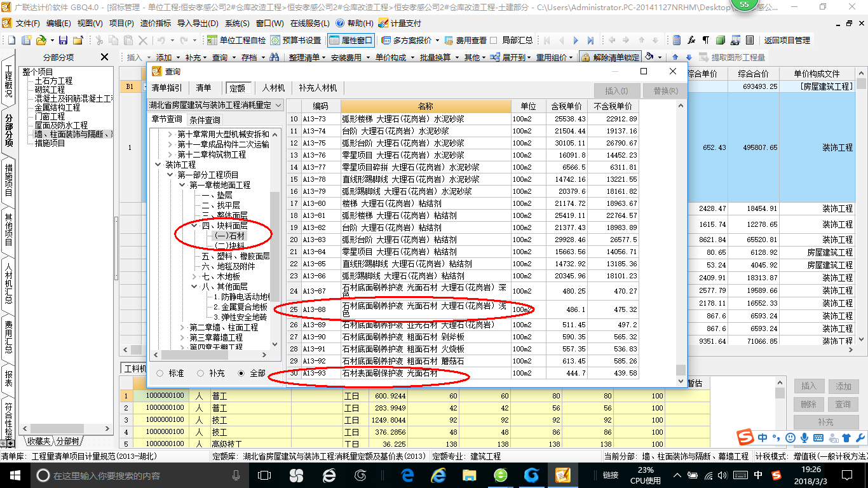Select row A13-93 石材表面刷保护液
The image size is (868, 488).
(x=463, y=373)
